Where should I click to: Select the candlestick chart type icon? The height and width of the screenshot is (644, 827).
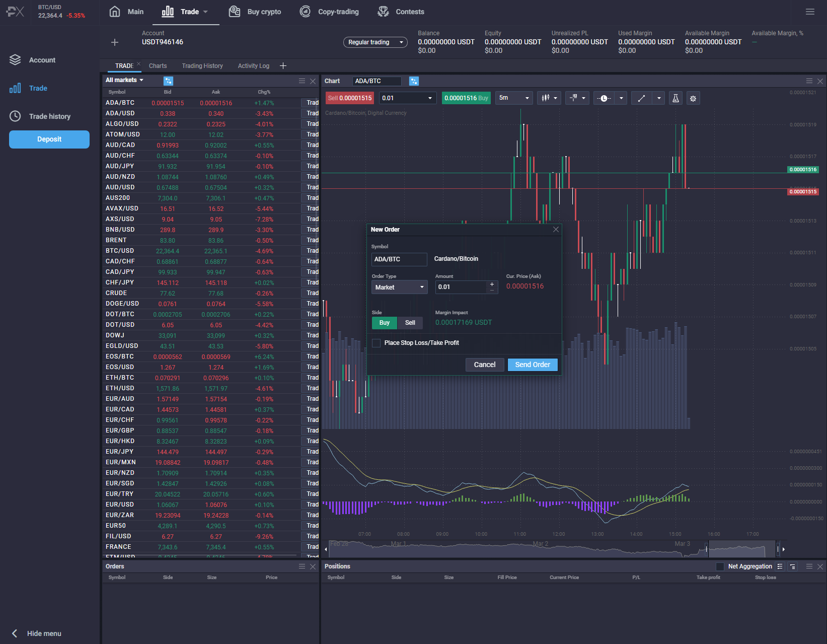click(546, 98)
